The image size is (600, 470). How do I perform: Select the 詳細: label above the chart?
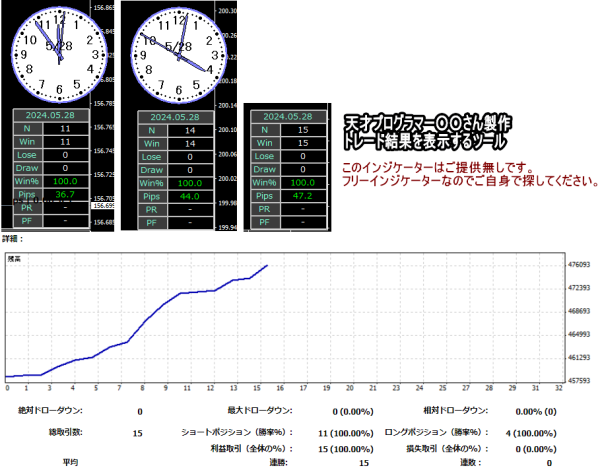tap(13, 239)
